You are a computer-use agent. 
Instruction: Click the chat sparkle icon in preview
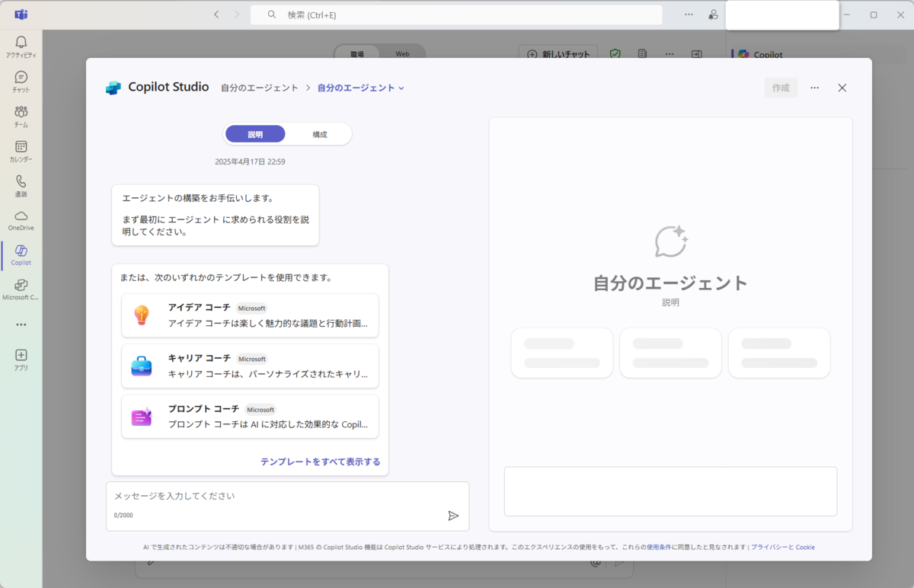(x=671, y=241)
